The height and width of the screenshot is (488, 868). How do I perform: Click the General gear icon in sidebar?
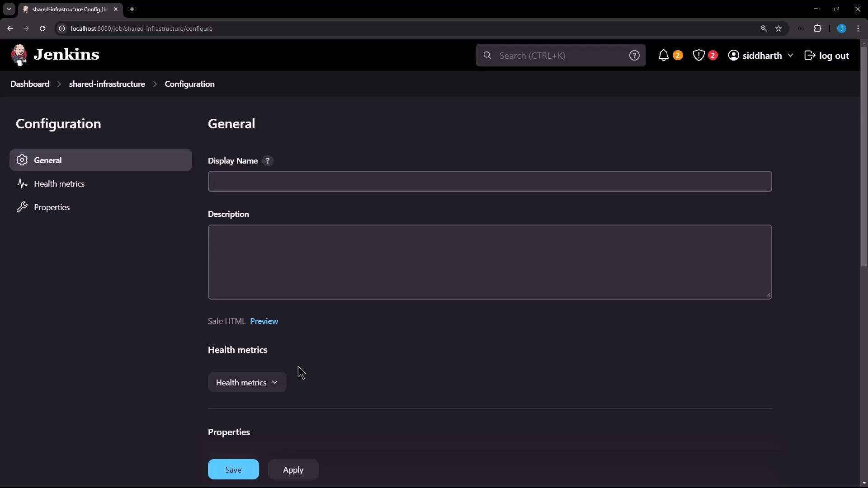click(x=22, y=160)
